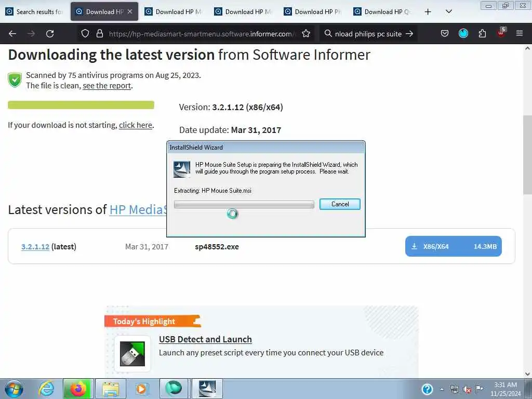The image size is (532, 399).
Task: Select the sp48552.exe file name
Action: [x=217, y=247]
